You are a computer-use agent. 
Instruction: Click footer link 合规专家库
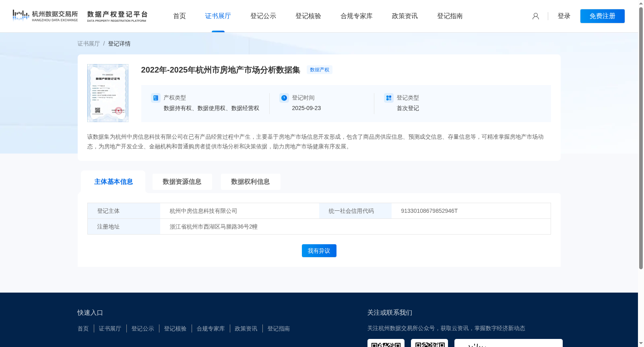point(211,328)
